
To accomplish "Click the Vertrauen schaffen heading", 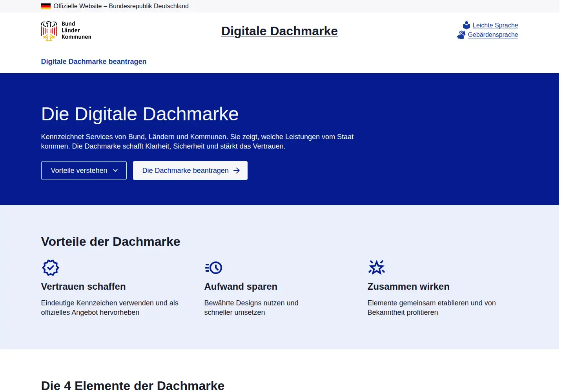I will point(84,287).
